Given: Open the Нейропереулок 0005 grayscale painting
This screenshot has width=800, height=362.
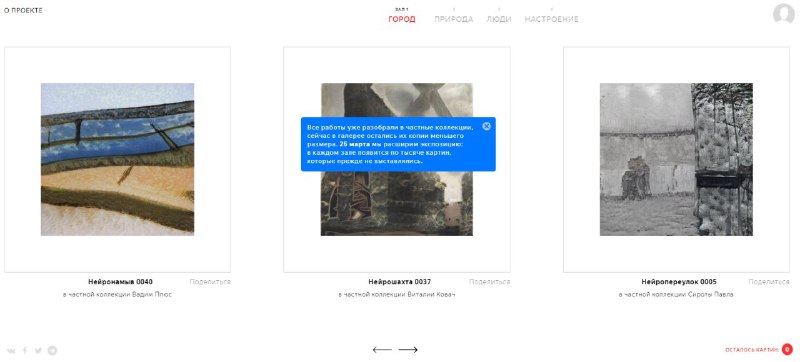Looking at the screenshot, I should [x=676, y=159].
